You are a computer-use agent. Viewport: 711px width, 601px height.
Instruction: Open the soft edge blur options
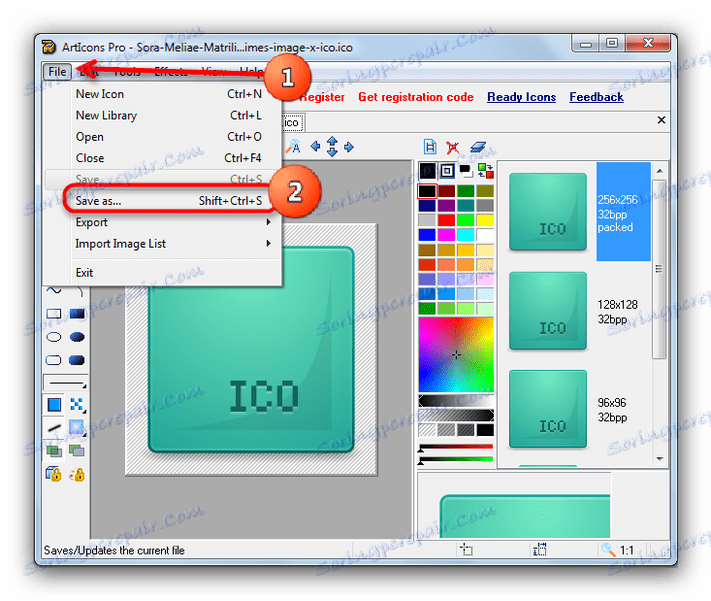(x=77, y=427)
